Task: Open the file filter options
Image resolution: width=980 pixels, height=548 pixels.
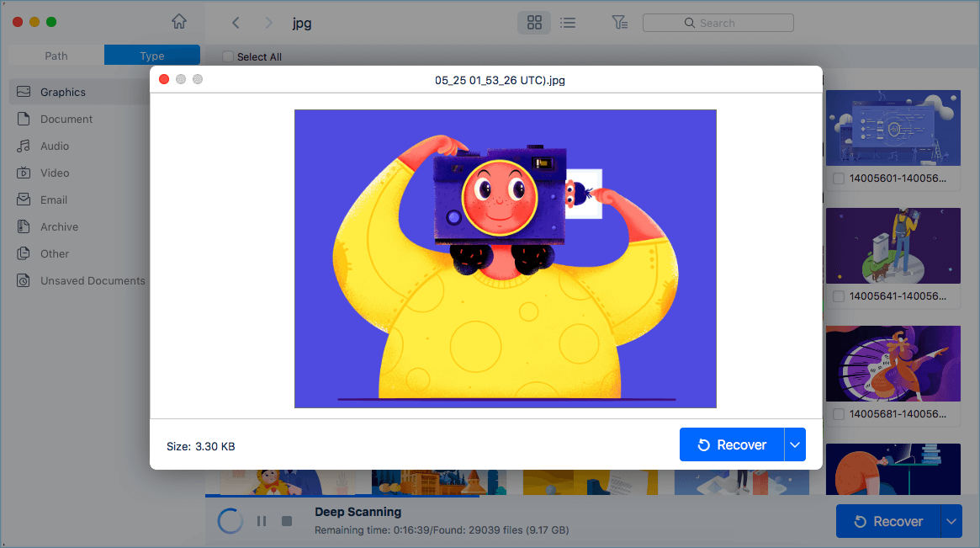Action: tap(620, 23)
